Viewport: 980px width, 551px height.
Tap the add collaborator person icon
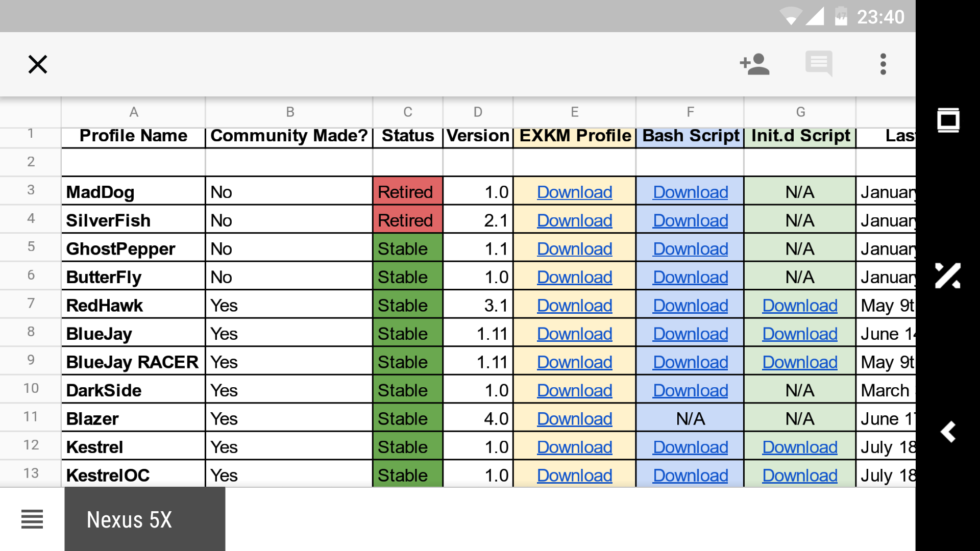click(754, 64)
